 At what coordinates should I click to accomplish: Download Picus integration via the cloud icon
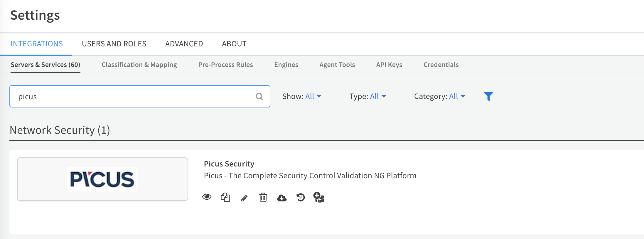tap(282, 198)
